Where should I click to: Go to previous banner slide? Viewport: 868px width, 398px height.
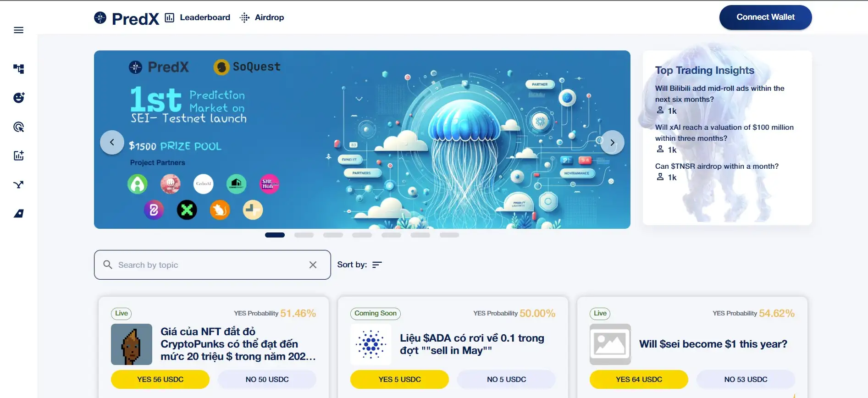click(x=112, y=143)
